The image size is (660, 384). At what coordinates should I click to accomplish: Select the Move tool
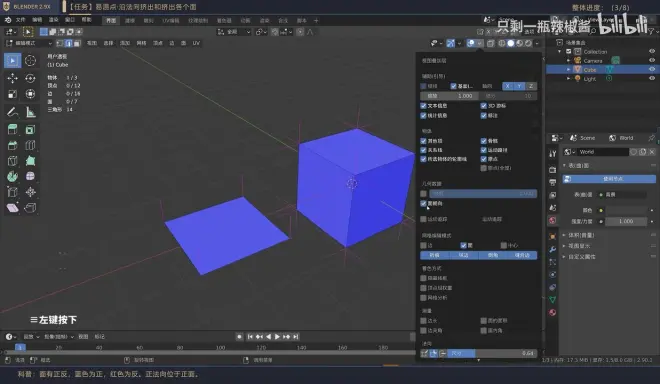point(12,78)
